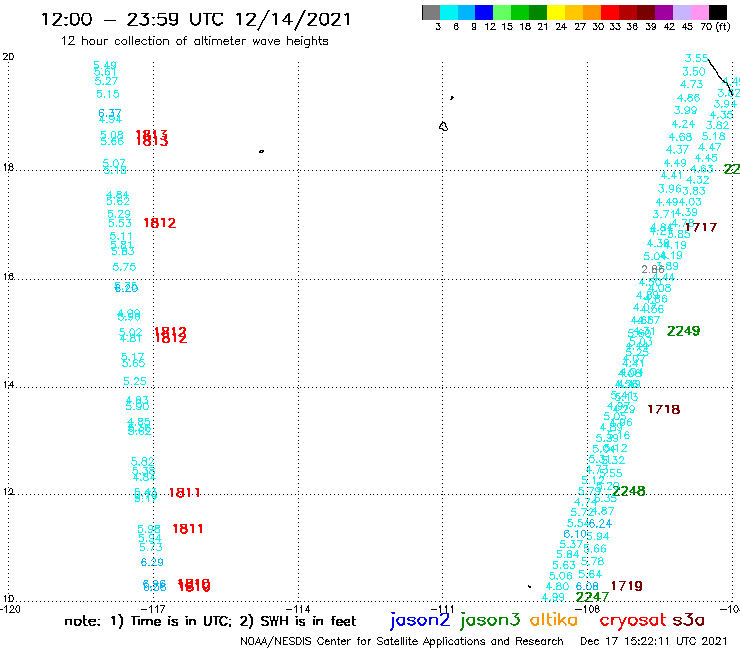
Task: Click the dark red '1718' time label
Action: 664,409
